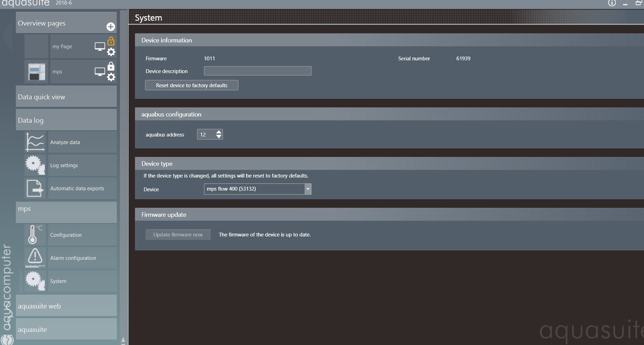Image resolution: width=644 pixels, height=345 pixels.
Task: Open Analyze data page
Action: [x=82, y=142]
